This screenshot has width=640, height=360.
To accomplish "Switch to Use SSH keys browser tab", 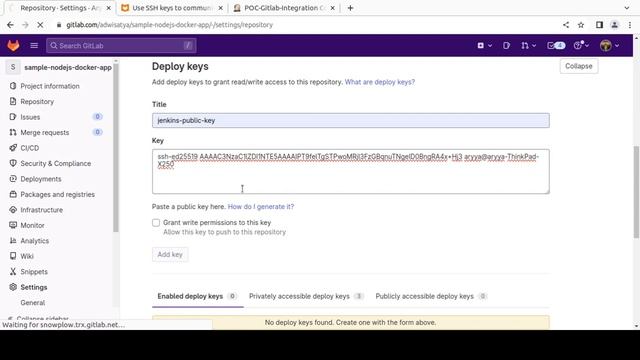I will (172, 8).
